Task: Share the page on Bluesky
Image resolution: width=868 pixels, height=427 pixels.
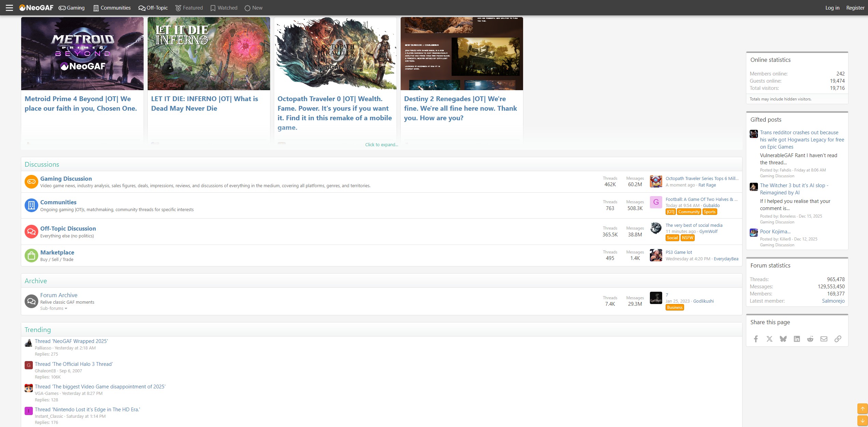Action: [783, 339]
